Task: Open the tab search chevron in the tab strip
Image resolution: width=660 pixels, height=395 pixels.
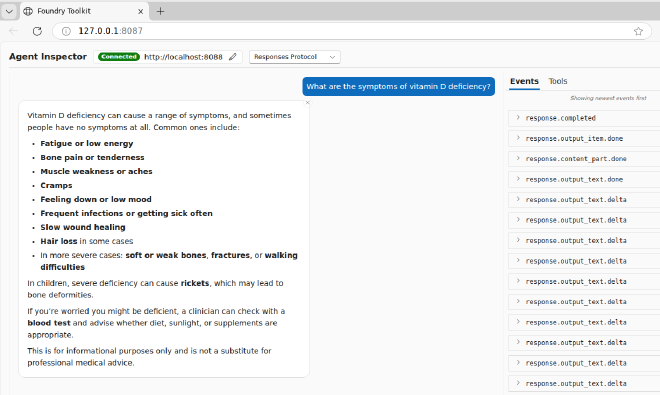Action: click(9, 11)
